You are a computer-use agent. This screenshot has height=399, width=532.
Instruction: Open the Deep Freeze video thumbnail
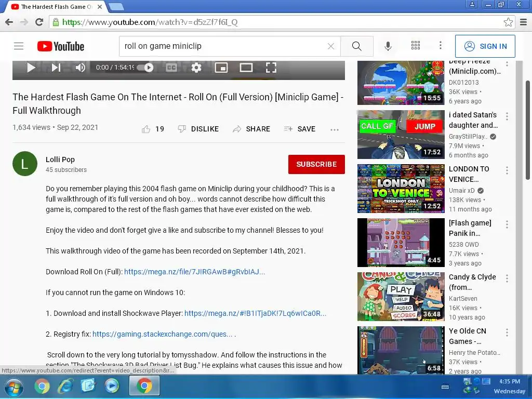(x=401, y=83)
